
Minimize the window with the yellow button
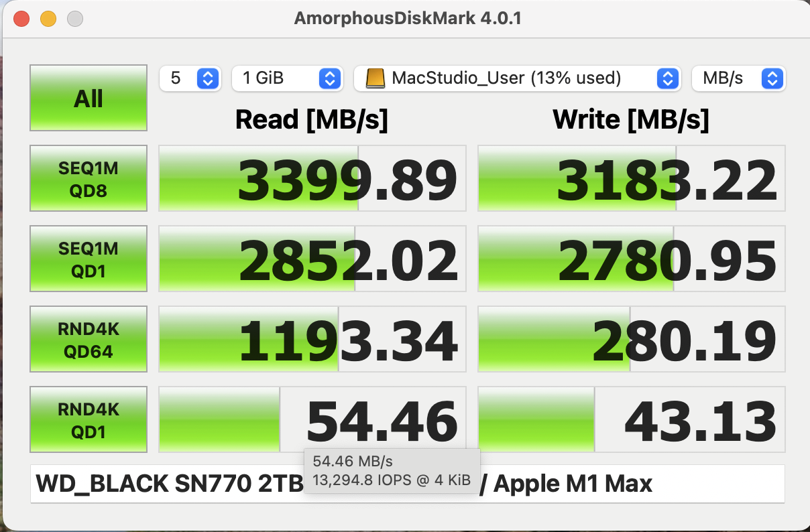(48, 18)
